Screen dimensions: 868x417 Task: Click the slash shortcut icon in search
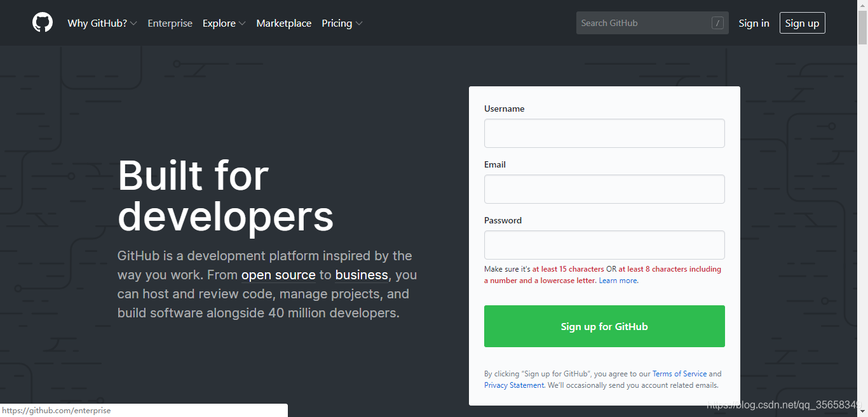717,23
